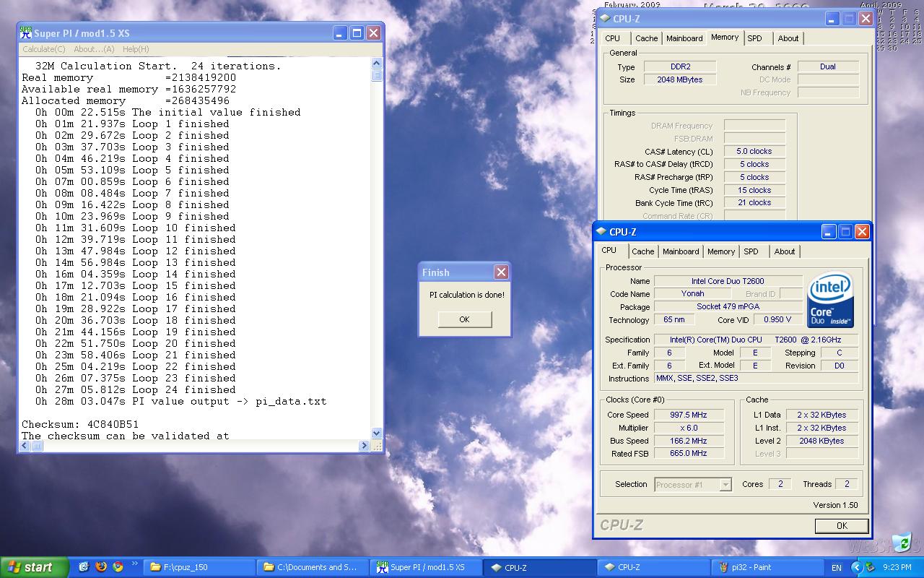
Task: Click the Level 2 cache 2048 KBytes field
Action: point(821,441)
